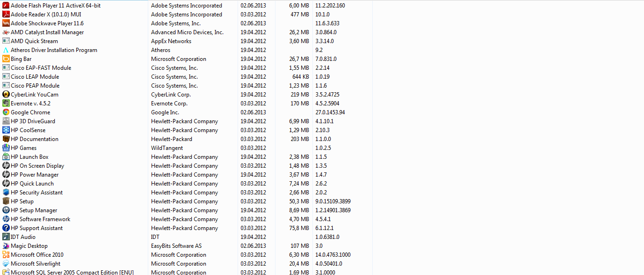
Task: Click the Magic Desktop icon
Action: coord(6,246)
